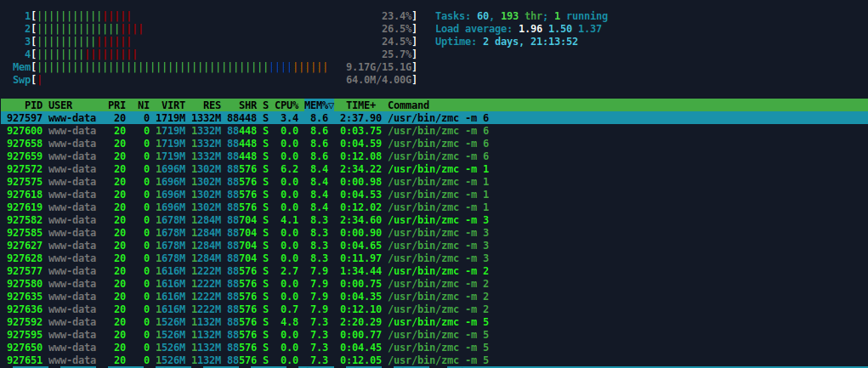
Task: Select process row PID 927619
Action: tap(434, 207)
